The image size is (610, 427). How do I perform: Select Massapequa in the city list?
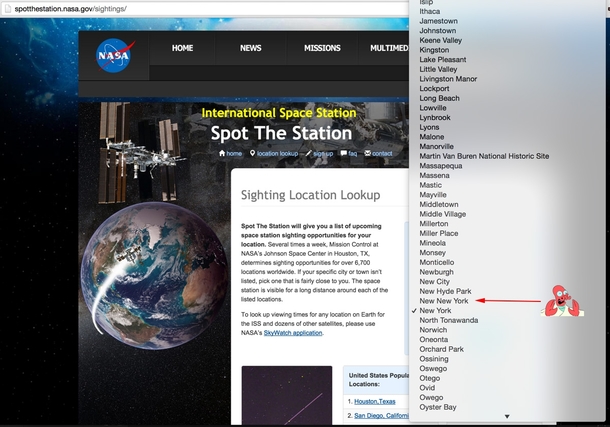click(441, 166)
